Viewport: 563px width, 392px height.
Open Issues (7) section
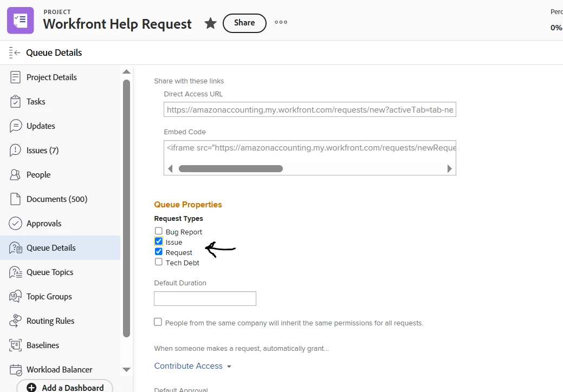(x=42, y=151)
